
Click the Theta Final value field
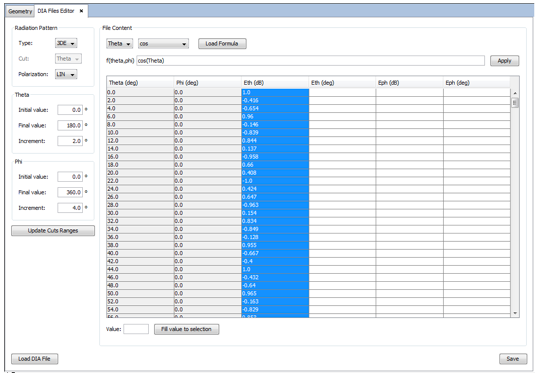click(70, 125)
